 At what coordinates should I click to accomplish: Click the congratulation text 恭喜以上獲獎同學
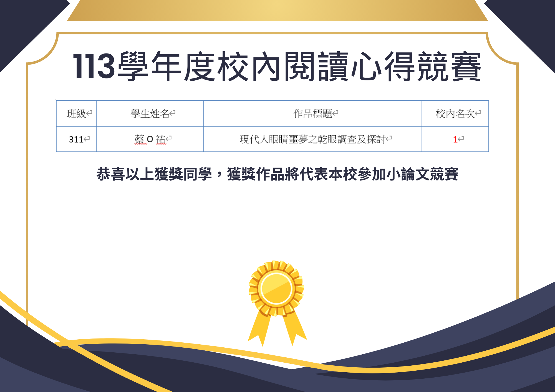coord(154,174)
